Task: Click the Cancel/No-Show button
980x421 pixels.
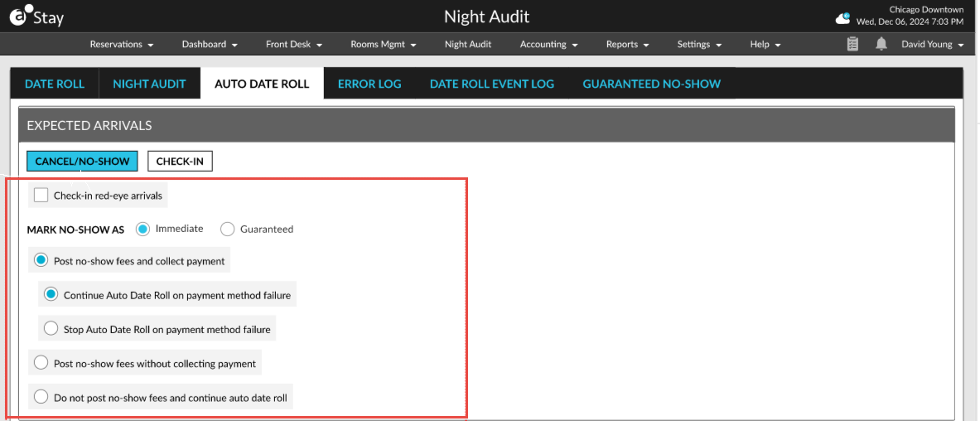Action: coord(82,162)
